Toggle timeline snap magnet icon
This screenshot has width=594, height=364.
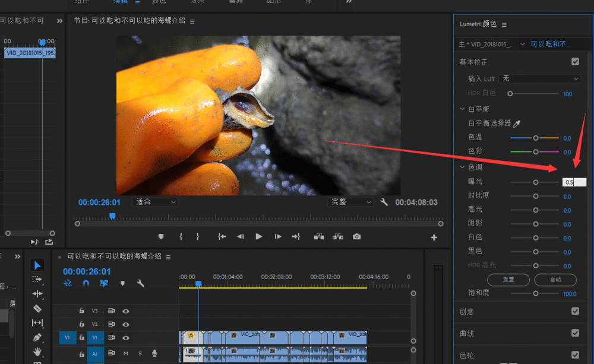click(86, 283)
